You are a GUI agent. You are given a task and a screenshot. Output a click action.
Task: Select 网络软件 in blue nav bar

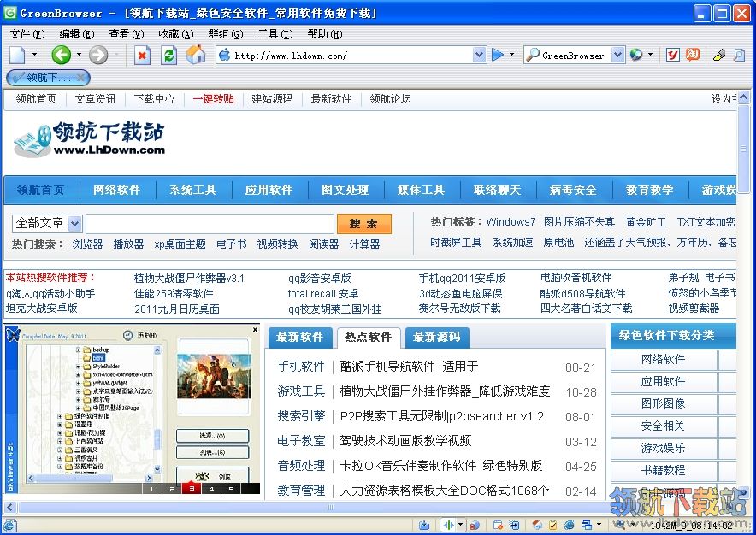click(116, 190)
